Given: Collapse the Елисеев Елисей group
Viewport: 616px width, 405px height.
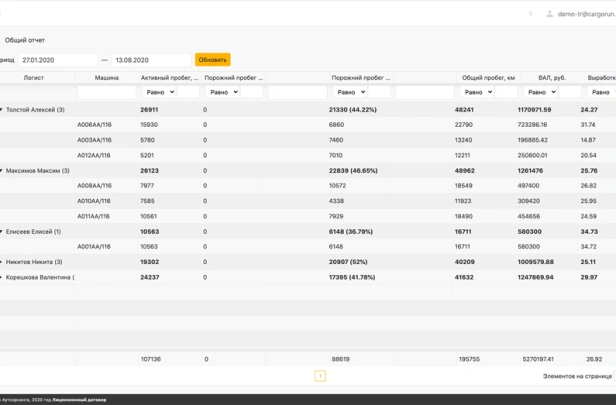Looking at the screenshot, I should 2,232.
